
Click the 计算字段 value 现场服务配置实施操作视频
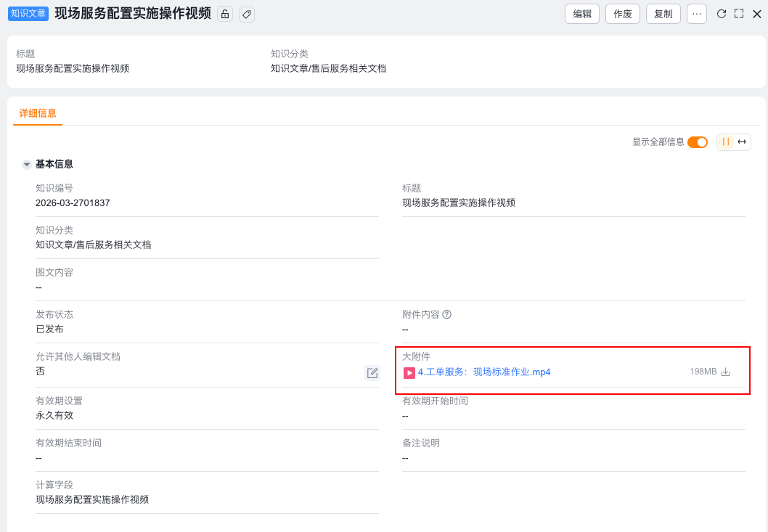click(x=92, y=499)
